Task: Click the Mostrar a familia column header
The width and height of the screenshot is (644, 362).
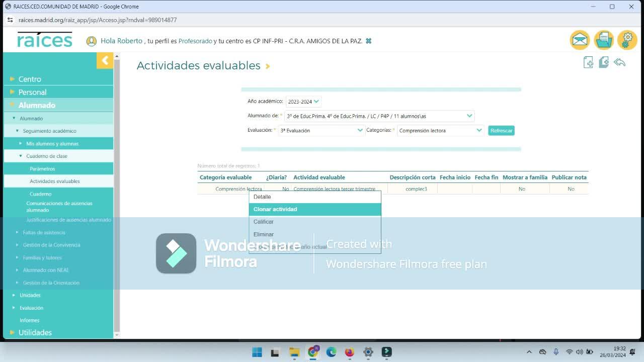Action: pos(525,177)
